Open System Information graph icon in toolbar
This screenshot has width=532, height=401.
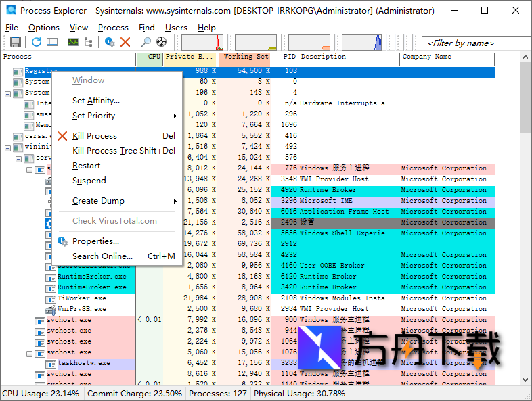coord(72,43)
